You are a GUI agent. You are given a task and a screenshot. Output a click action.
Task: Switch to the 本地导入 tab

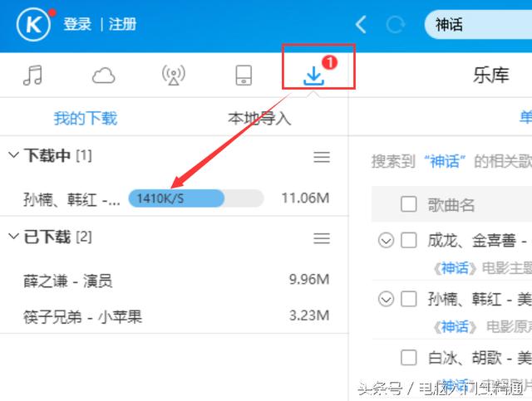click(259, 119)
